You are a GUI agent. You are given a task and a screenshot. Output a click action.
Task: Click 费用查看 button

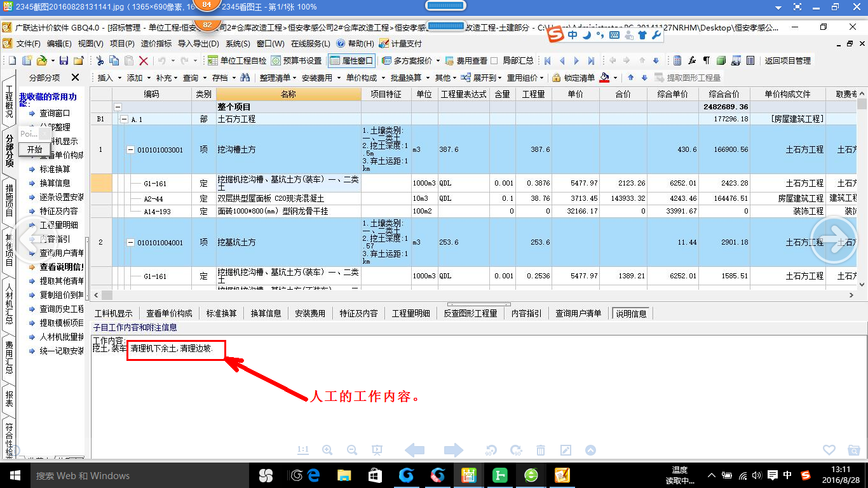point(465,60)
